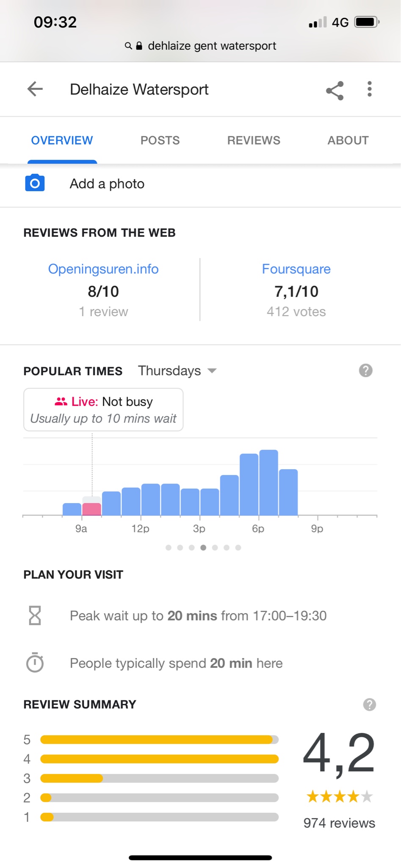The height and width of the screenshot is (868, 401).
Task: Share Delhaize Watersport via share icon
Action: (335, 90)
